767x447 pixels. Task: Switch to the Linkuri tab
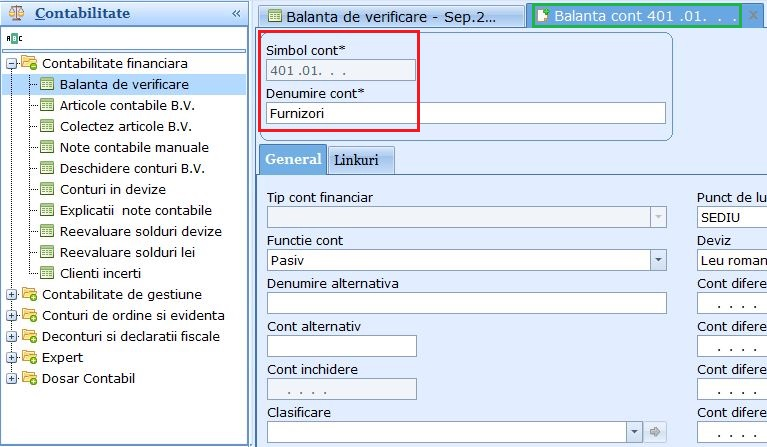(x=361, y=160)
